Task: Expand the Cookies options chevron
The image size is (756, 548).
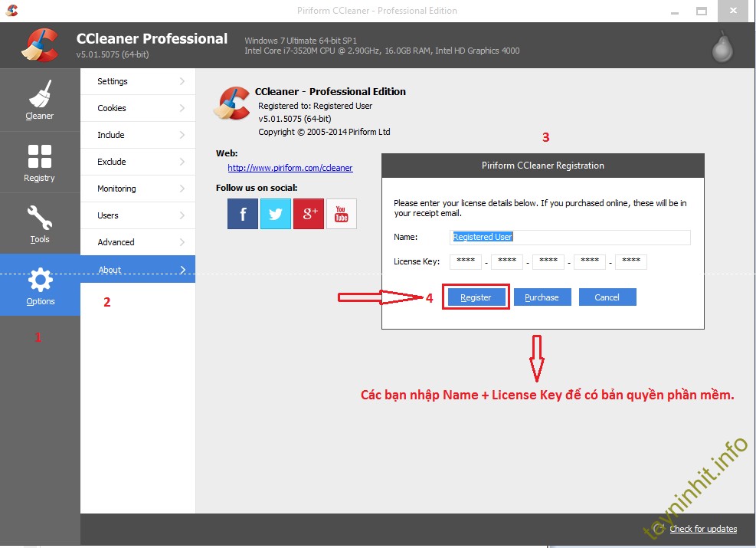Action: [x=182, y=108]
